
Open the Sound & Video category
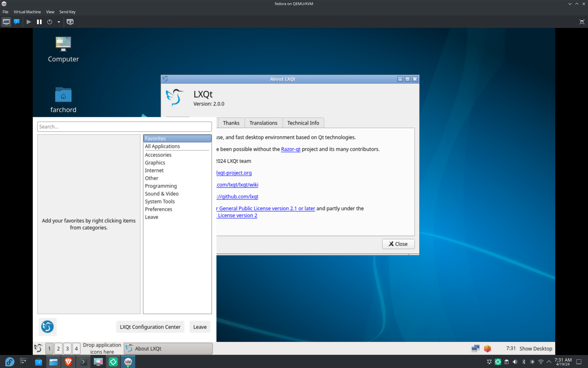tap(177, 194)
